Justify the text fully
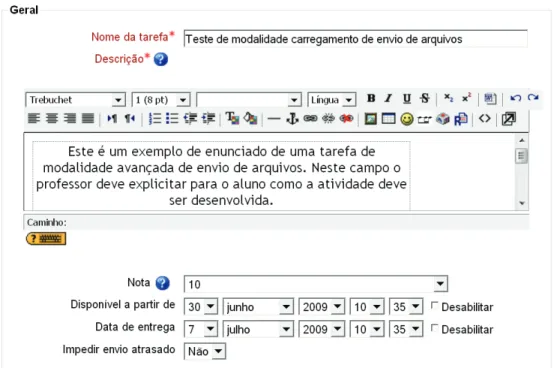This screenshot has width=554, height=368. coord(88,119)
